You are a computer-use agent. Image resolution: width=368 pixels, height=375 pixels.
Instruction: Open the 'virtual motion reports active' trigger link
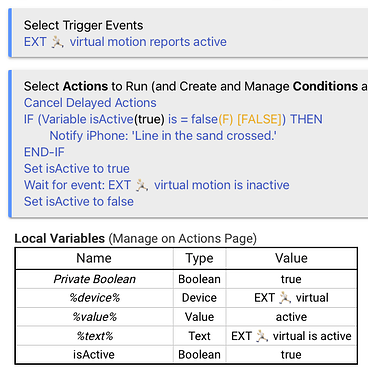[125, 42]
